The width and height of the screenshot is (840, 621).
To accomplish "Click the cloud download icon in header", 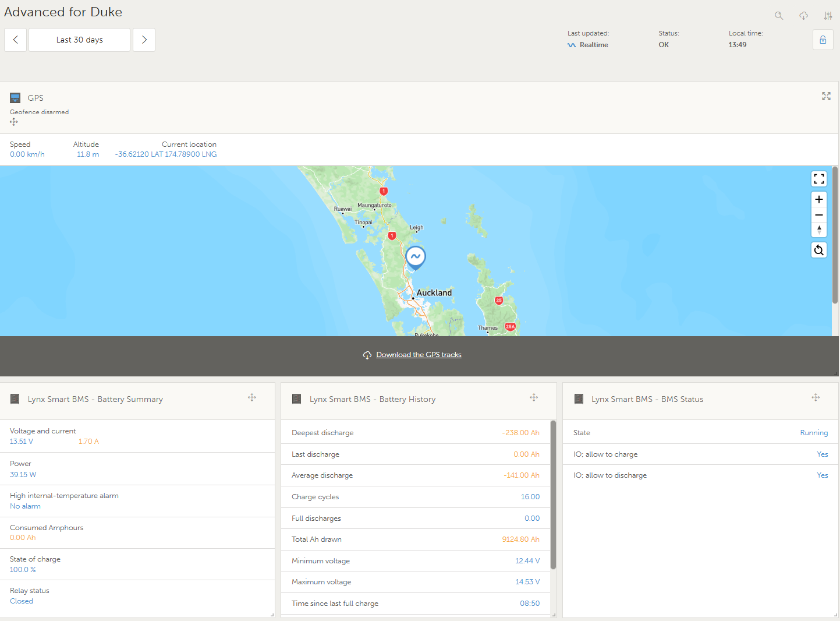I will (x=803, y=16).
